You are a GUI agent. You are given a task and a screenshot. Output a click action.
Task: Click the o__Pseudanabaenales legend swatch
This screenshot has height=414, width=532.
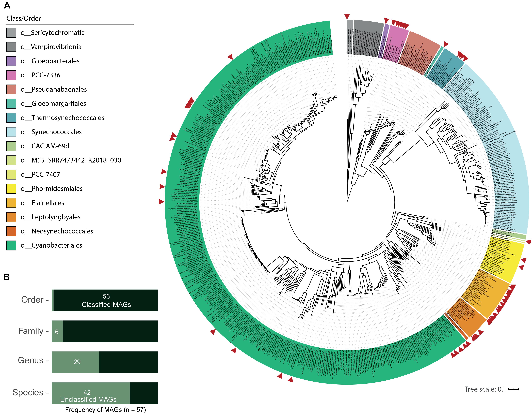[11, 89]
